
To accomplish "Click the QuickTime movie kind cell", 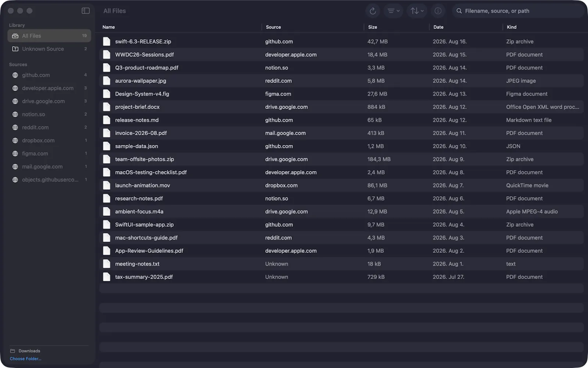I will click(527, 185).
